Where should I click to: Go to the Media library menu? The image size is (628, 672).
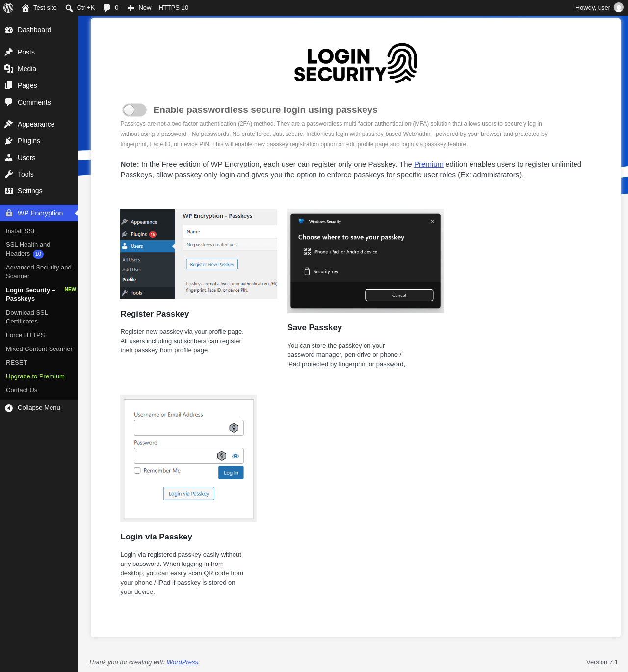click(x=39, y=69)
